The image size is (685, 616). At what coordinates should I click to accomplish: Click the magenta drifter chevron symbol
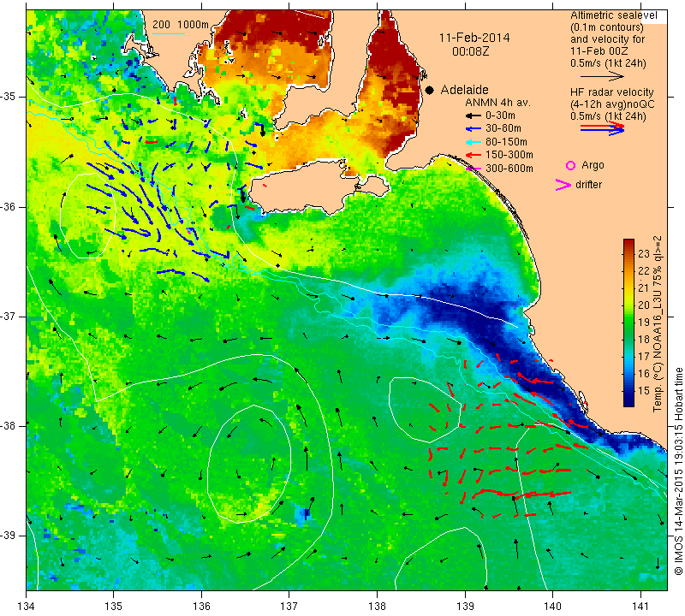pyautogui.click(x=563, y=185)
